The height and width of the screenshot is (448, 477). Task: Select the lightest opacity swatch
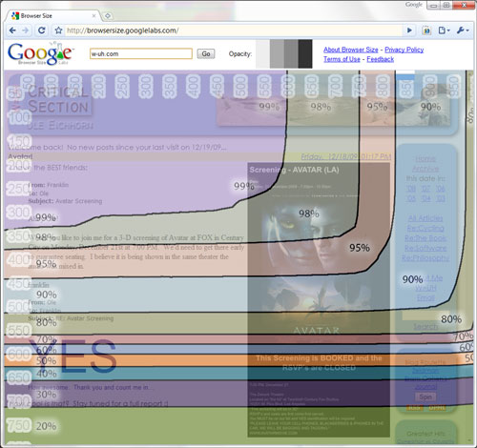pyautogui.click(x=262, y=53)
